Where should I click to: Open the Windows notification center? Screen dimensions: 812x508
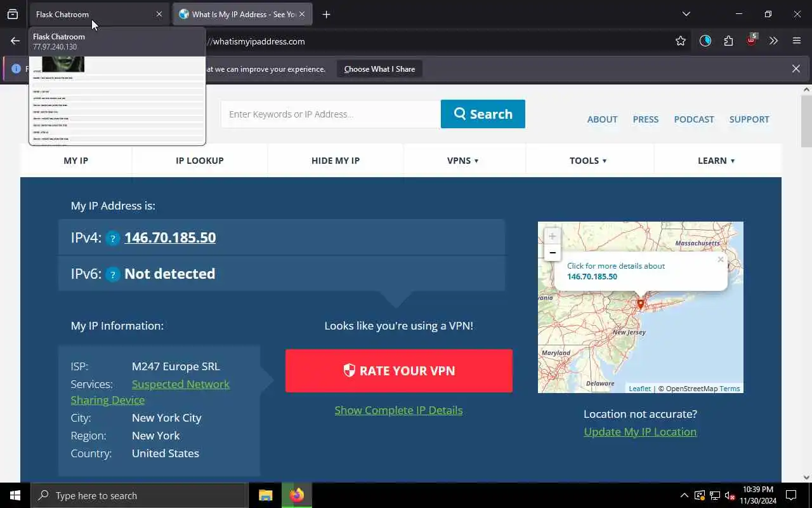point(791,495)
